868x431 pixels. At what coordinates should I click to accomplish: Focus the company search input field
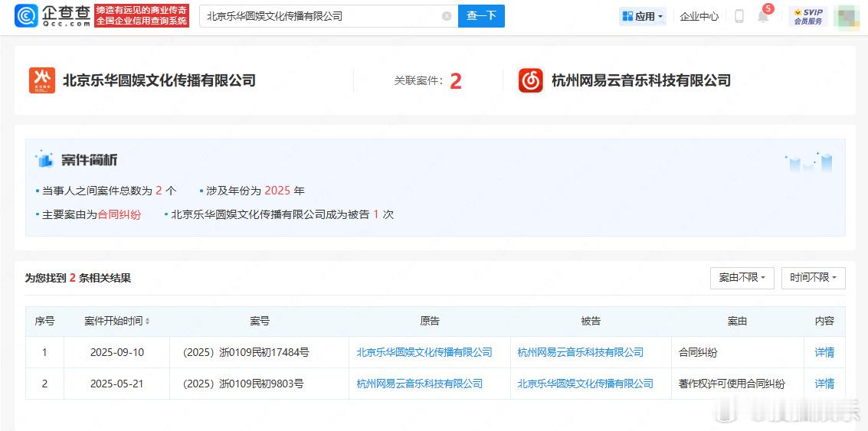click(x=329, y=16)
